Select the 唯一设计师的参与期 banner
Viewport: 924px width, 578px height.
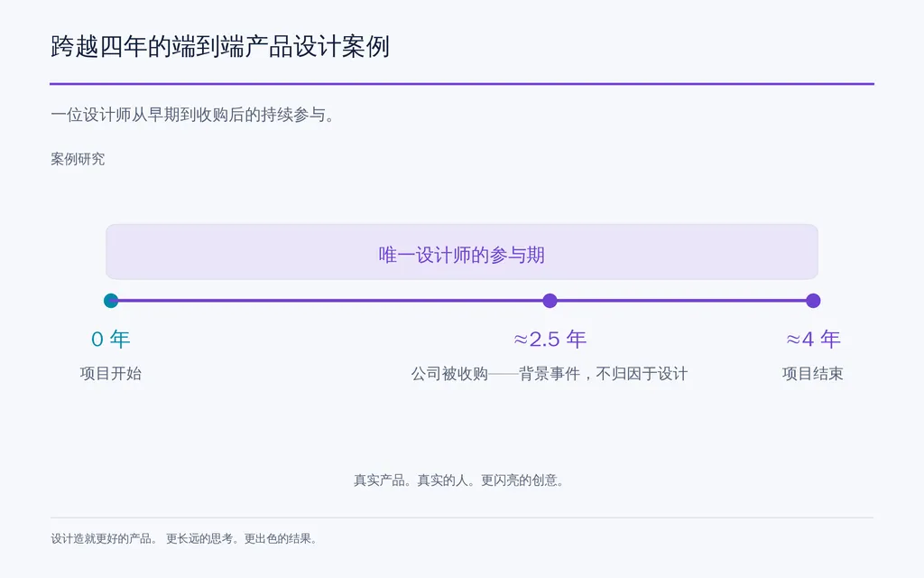pyautogui.click(x=462, y=252)
